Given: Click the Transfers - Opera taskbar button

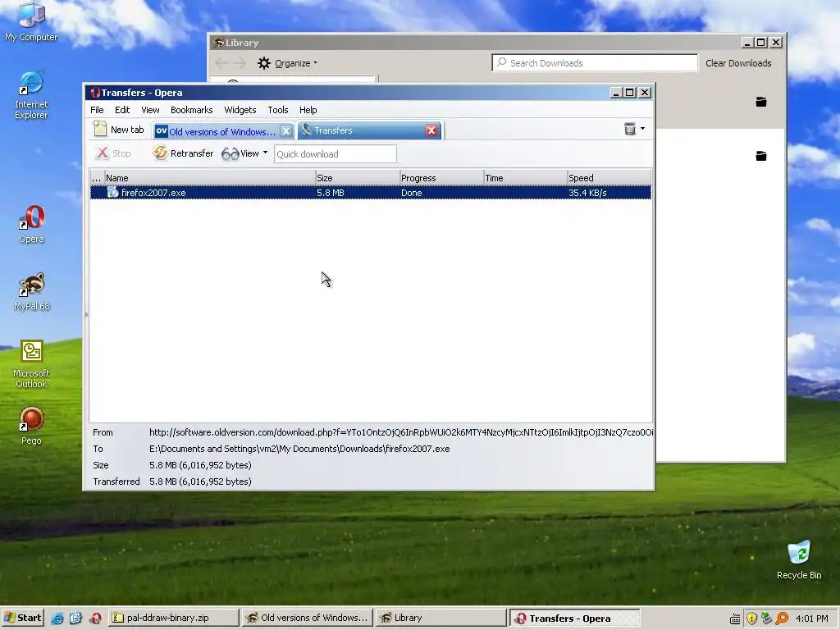Looking at the screenshot, I should 574,618.
